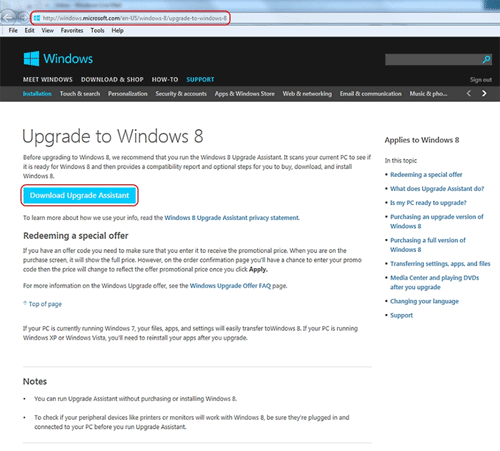Screen dimensions: 500x451
Task: Open the Web & networking subcategory
Action: 307,94
